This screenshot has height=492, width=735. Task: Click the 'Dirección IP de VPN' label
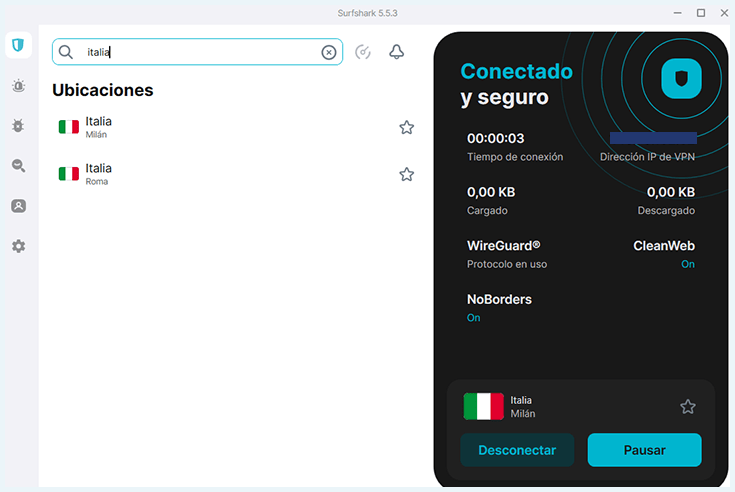(647, 157)
